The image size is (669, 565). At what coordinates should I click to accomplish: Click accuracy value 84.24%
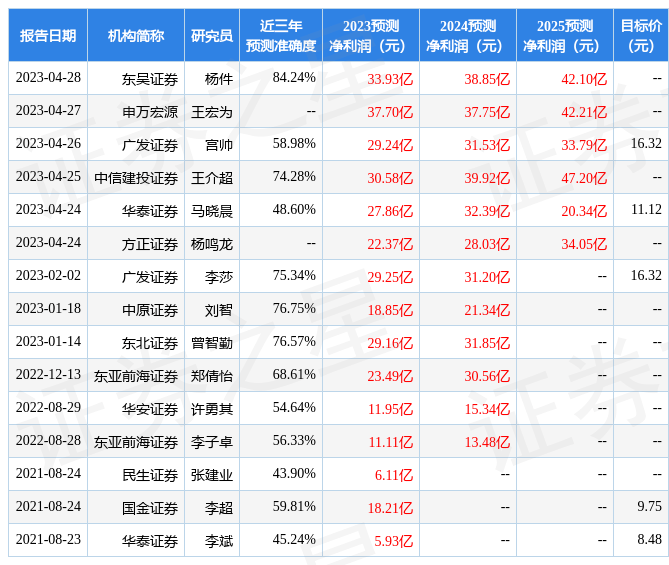pyautogui.click(x=294, y=78)
